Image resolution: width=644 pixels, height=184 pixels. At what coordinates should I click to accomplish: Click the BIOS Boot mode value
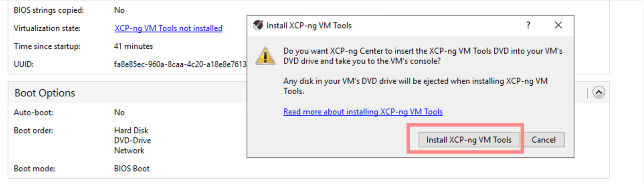point(132,169)
